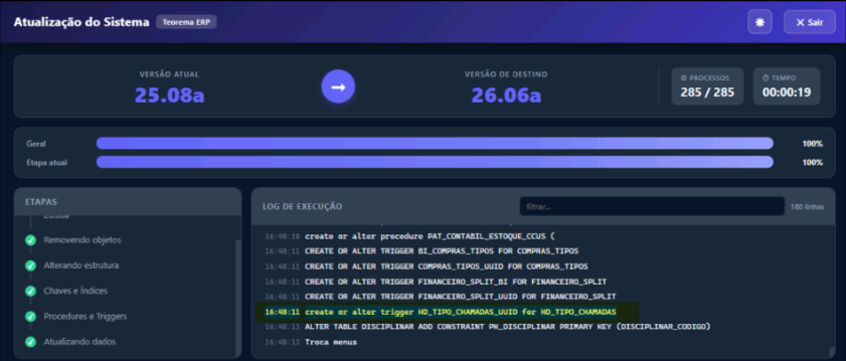Click the log line FINANCEIRO_SPLIT_UUID trigger
Screen dimensions: 846x361
tap(460, 297)
